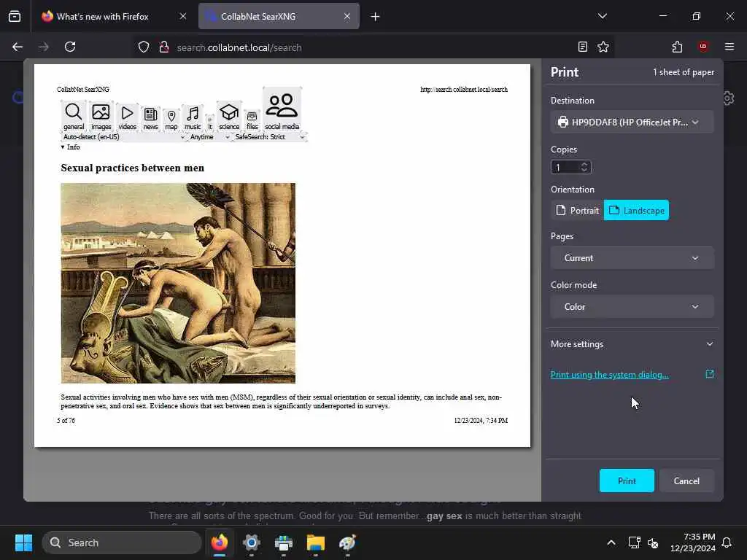Image resolution: width=747 pixels, height=560 pixels.
Task: Click the external link icon beside system dialog
Action: point(709,374)
